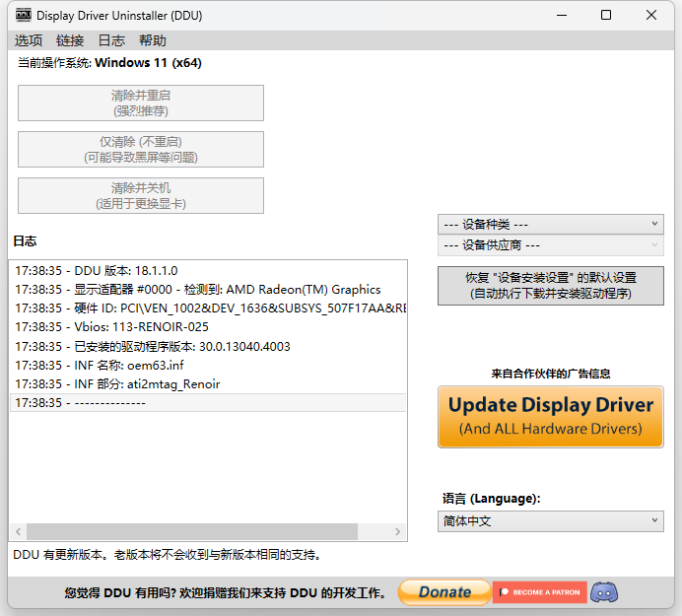Open the 日志 menu
This screenshot has width=682, height=616.
pyautogui.click(x=111, y=40)
